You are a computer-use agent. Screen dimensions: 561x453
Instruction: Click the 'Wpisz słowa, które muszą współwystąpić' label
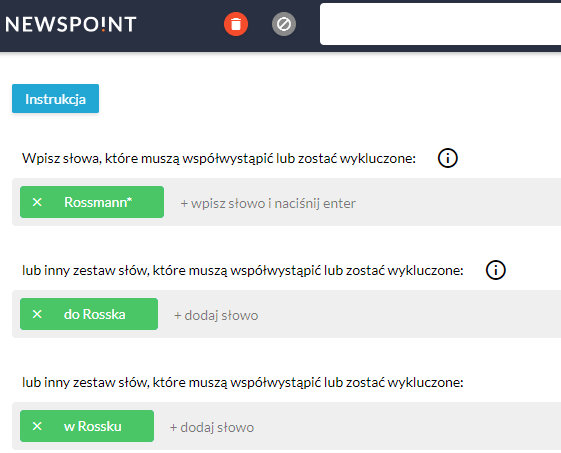pyautogui.click(x=219, y=158)
